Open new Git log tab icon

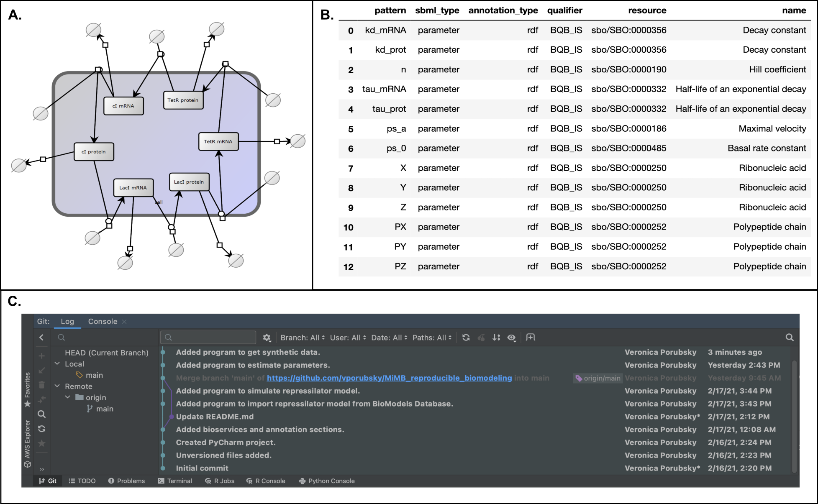[x=531, y=338]
